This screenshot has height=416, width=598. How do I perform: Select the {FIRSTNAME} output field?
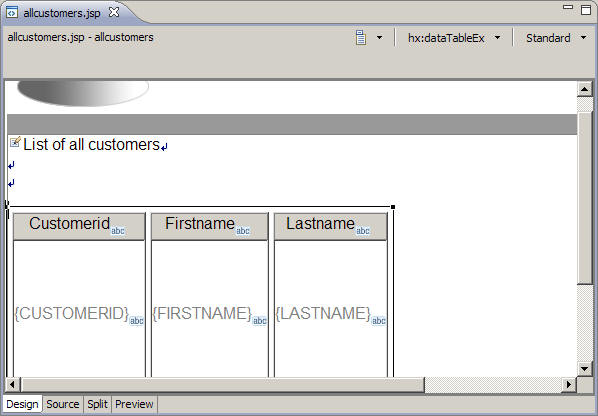202,313
